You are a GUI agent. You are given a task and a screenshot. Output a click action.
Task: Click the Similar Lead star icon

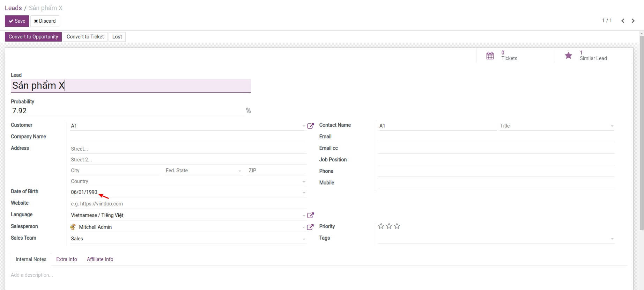tap(568, 56)
